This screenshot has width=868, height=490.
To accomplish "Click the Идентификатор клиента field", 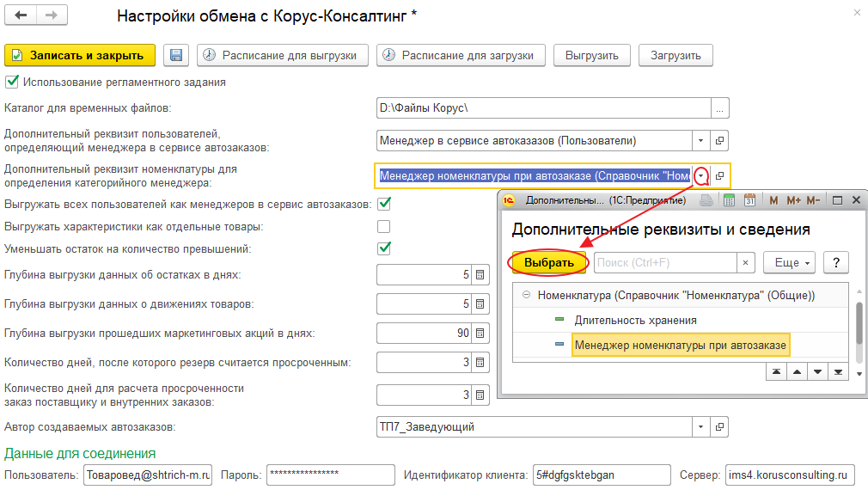I will click(602, 475).
